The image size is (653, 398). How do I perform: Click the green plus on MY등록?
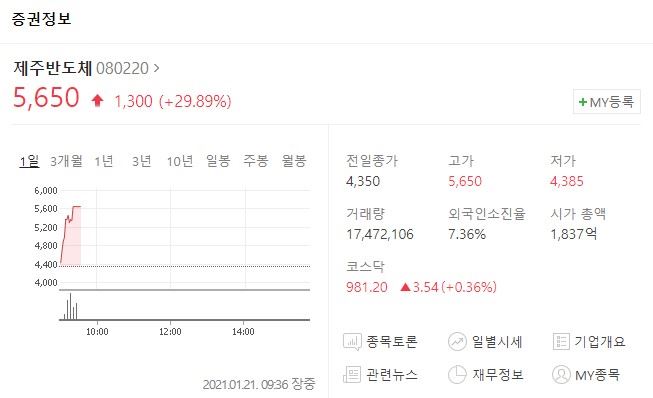tap(583, 102)
